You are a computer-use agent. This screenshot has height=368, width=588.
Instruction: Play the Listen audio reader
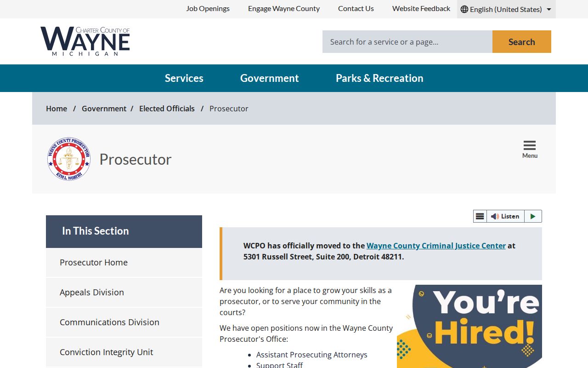(533, 216)
